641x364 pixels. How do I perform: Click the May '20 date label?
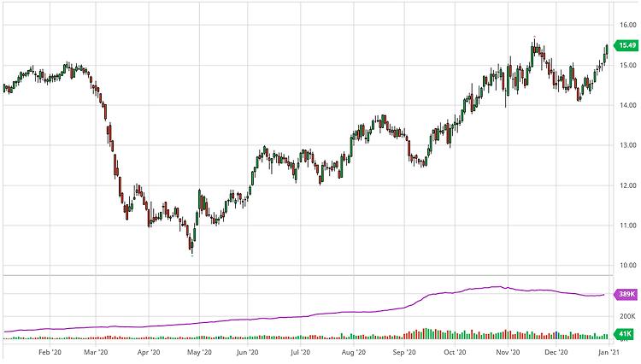[x=199, y=352]
